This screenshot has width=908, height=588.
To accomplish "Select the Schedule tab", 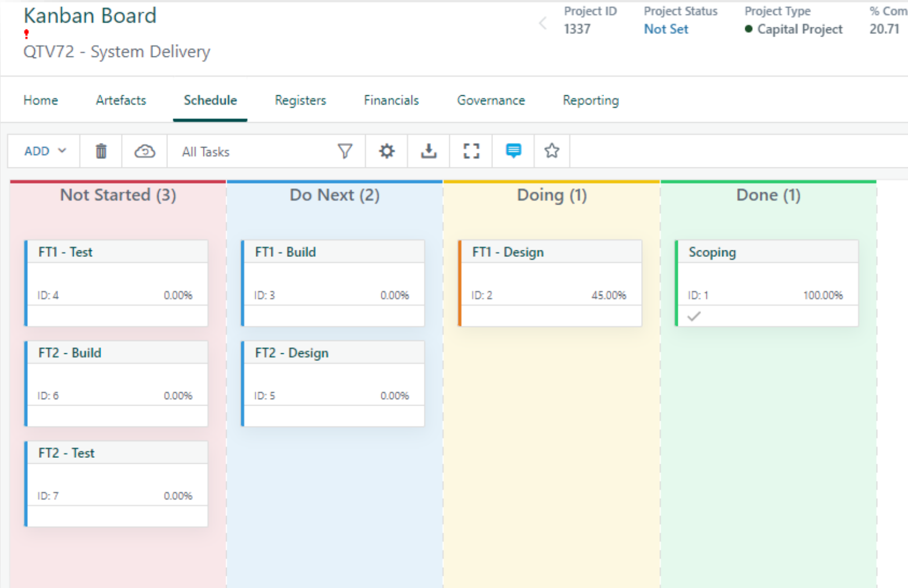I will coord(210,100).
